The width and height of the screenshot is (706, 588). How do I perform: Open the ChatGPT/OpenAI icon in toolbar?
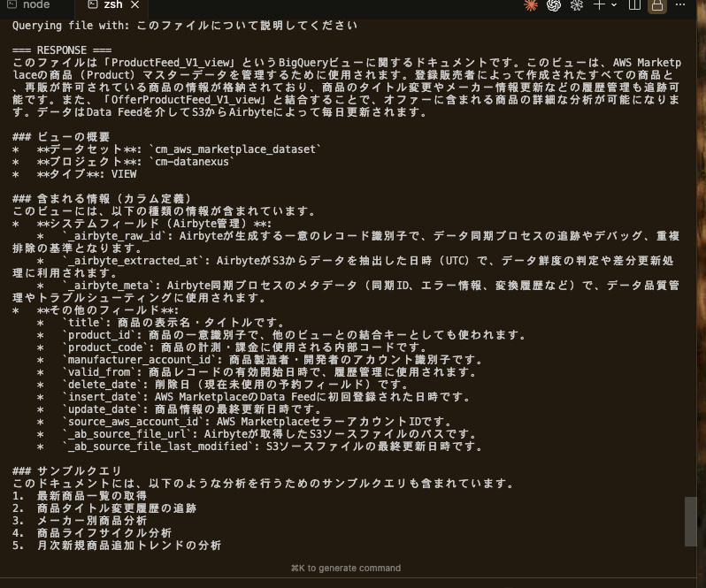[x=554, y=5]
